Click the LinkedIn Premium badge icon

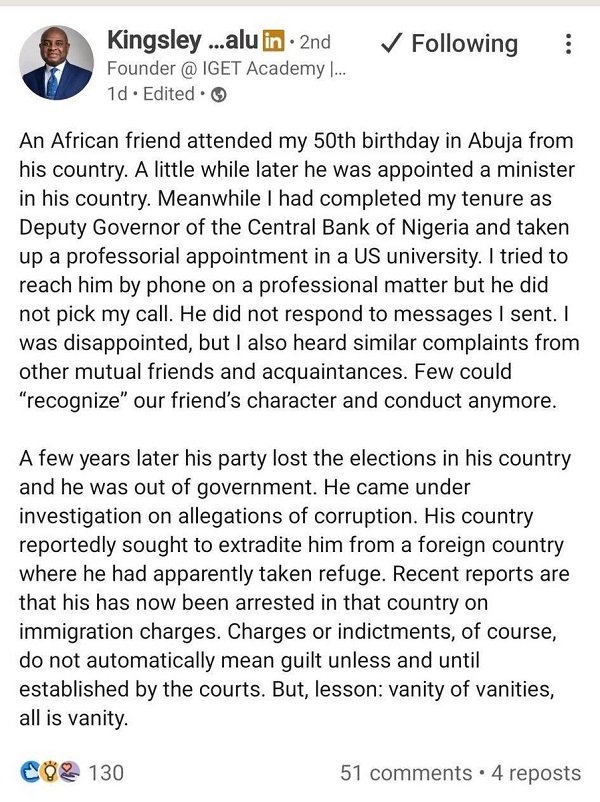[272, 42]
